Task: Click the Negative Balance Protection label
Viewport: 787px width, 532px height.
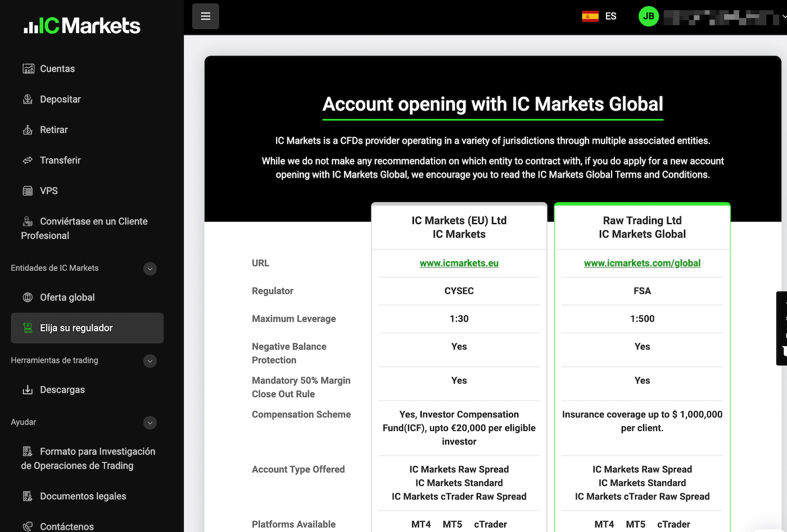Action: click(290, 353)
